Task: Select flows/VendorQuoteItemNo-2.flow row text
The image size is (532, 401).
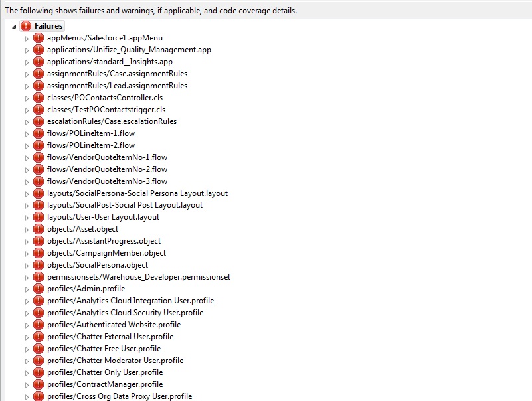Action: point(107,169)
